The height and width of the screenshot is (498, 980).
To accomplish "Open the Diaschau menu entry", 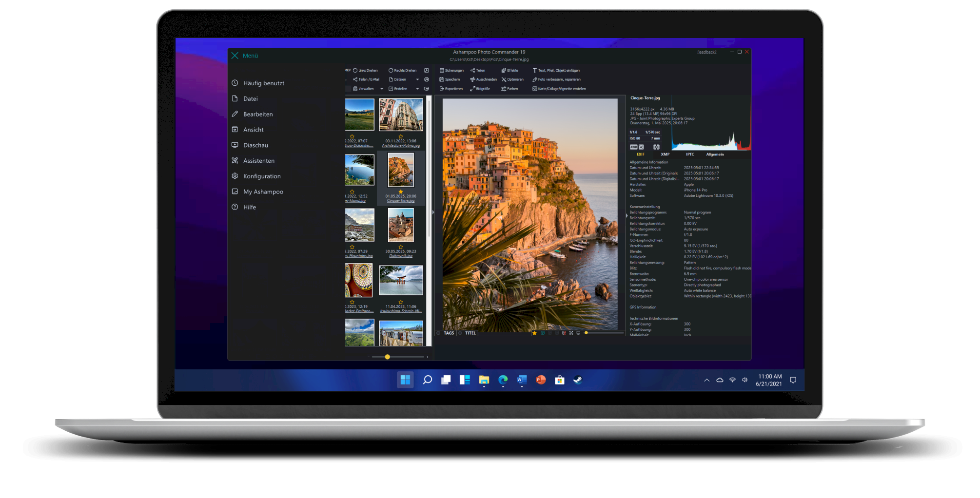I will tap(250, 145).
